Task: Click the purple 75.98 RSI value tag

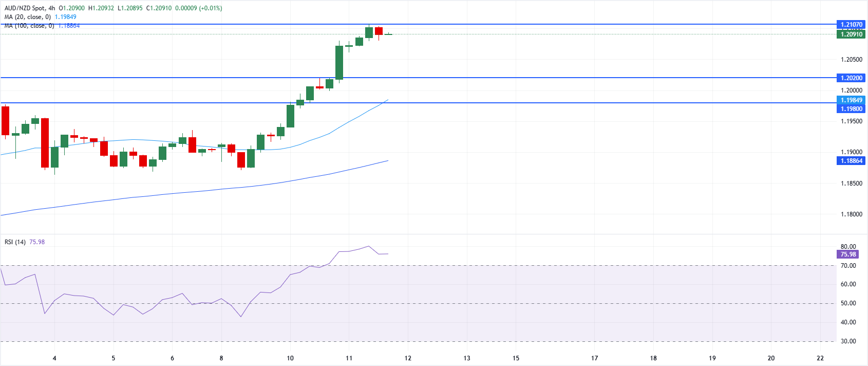Action: coord(848,254)
